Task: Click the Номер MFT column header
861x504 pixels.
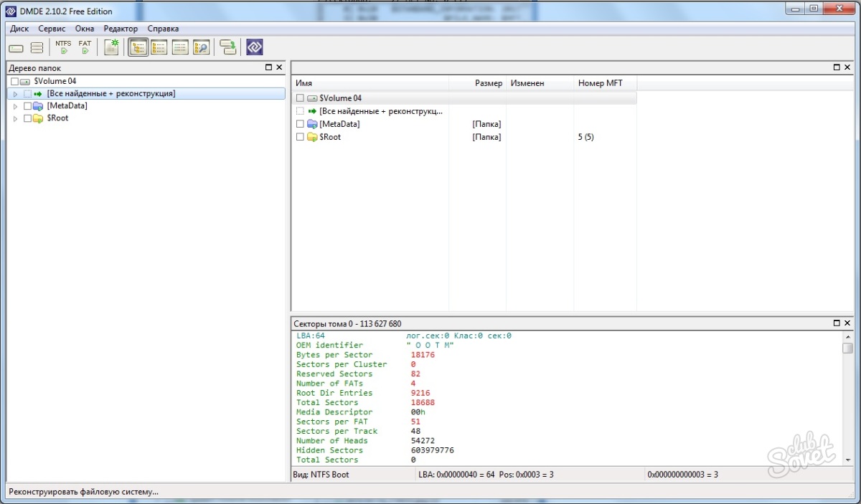Action: click(600, 83)
